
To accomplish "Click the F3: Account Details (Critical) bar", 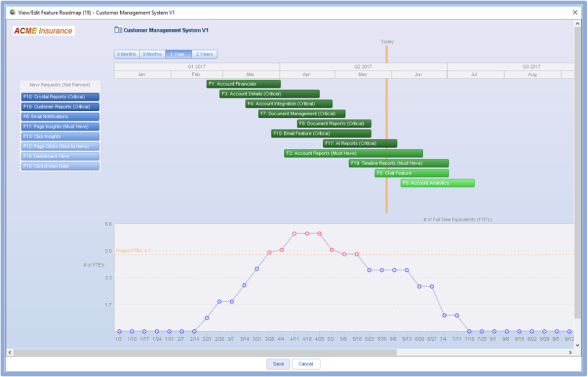I will 269,94.
